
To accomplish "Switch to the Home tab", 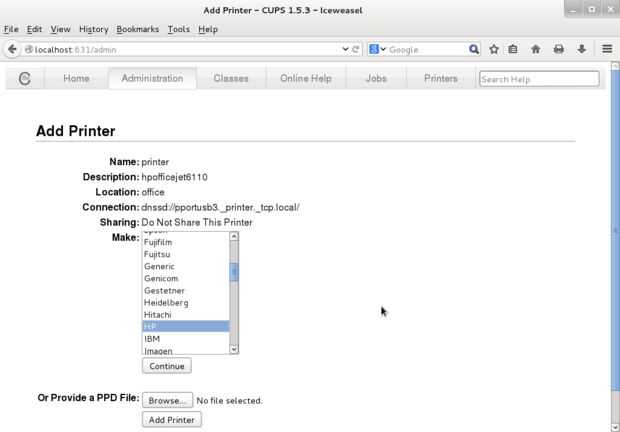I will coord(76,78).
